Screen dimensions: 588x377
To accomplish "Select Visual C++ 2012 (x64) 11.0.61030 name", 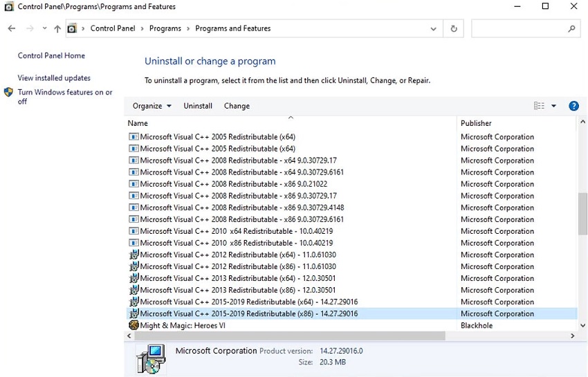I will tap(238, 255).
